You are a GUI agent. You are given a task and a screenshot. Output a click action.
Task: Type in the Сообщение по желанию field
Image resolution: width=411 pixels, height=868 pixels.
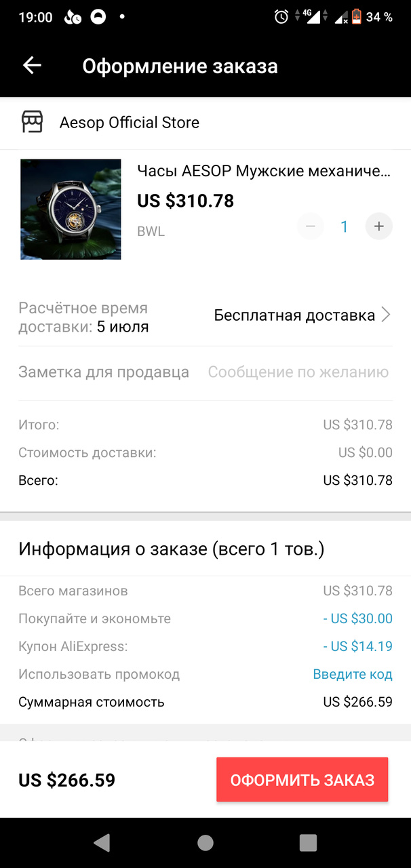pyautogui.click(x=298, y=372)
